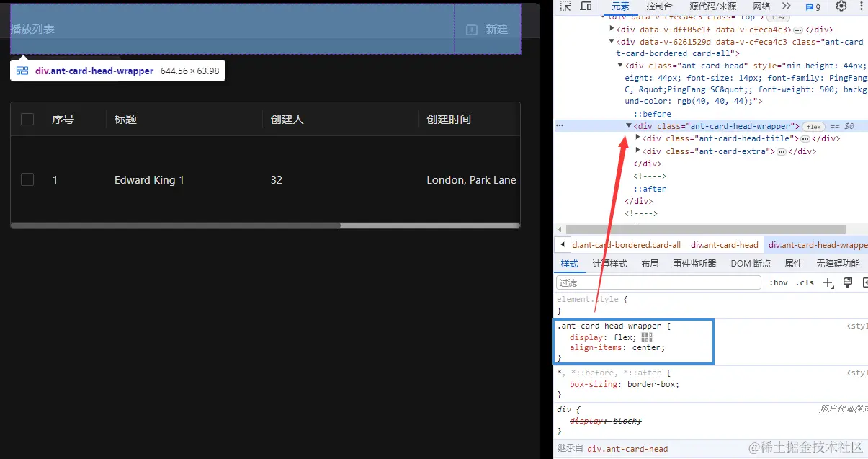Viewport: 868px width, 459px height.
Task: Expand the ellipsis inside ant-card-head-title node
Action: point(805,138)
